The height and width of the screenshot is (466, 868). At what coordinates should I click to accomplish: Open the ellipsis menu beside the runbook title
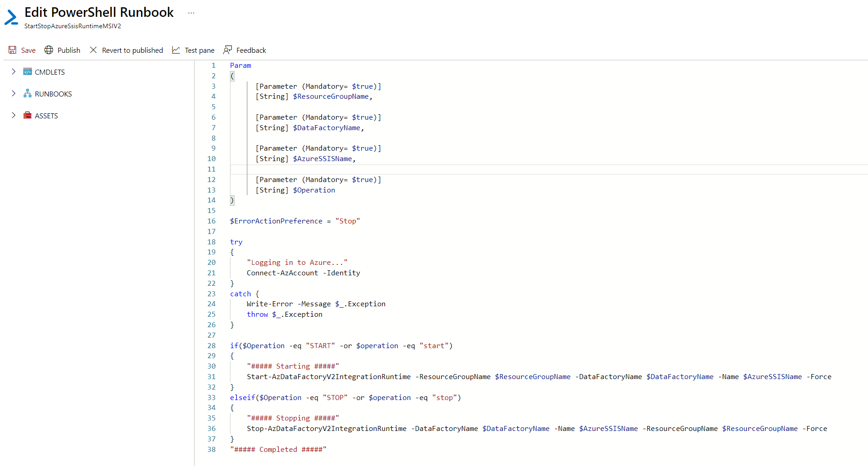191,13
